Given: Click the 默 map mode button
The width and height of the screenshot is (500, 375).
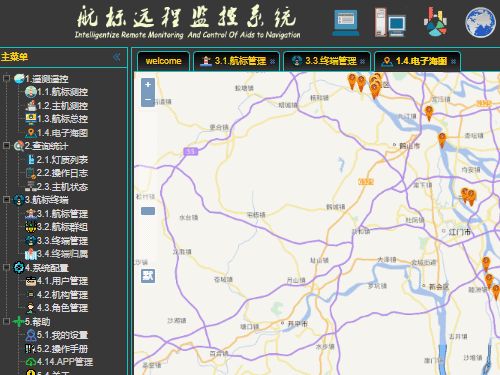Looking at the screenshot, I should coord(148,276).
